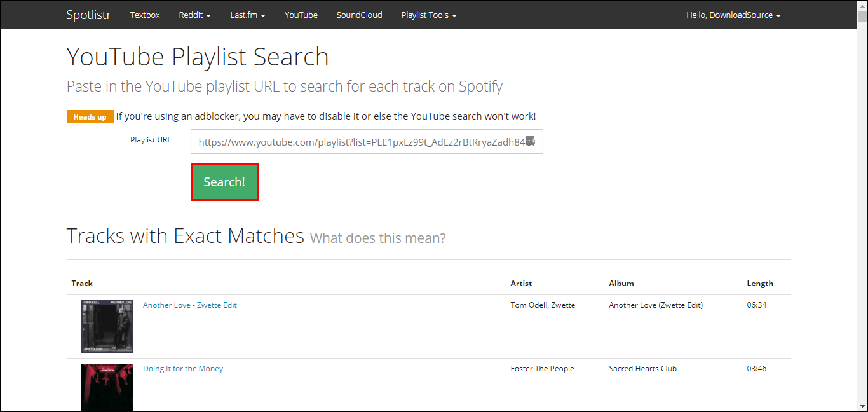Click the Playlist URL input field
This screenshot has width=868, height=412.
point(367,142)
